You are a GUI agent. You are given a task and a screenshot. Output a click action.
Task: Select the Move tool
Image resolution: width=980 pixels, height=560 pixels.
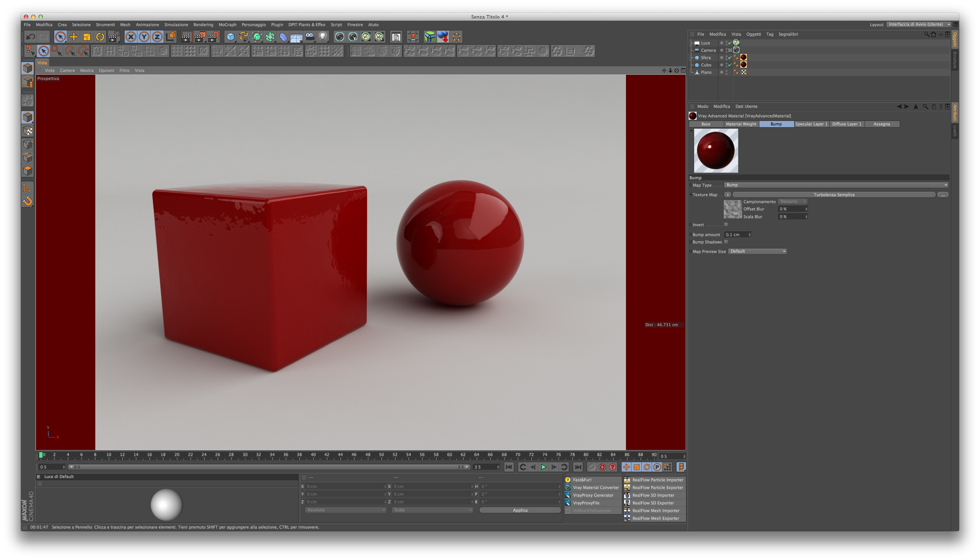73,37
